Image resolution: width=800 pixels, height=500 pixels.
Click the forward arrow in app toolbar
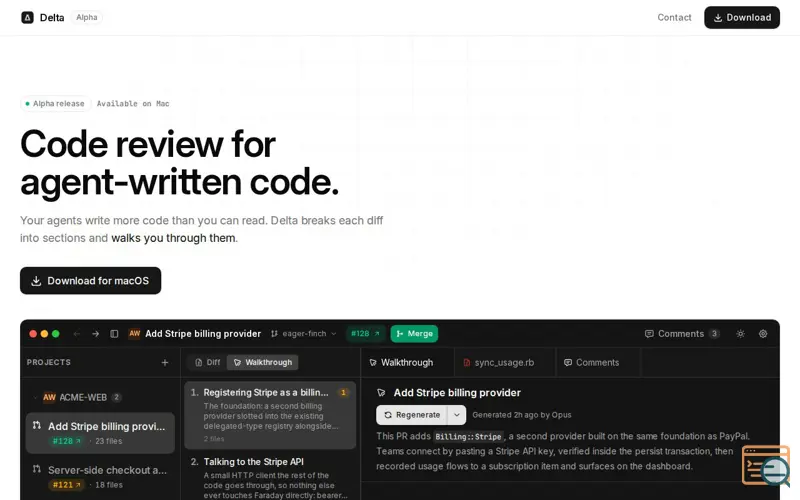[x=95, y=334]
